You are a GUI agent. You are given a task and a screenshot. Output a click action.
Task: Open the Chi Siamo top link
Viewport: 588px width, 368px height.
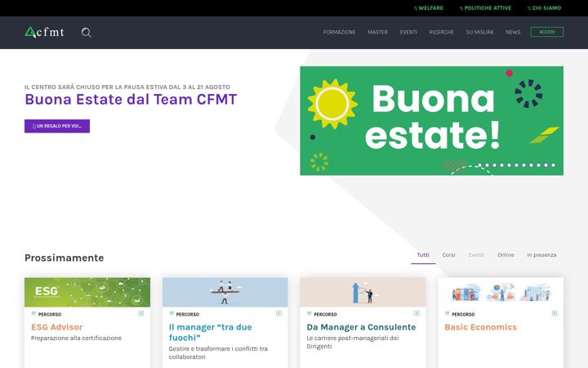click(544, 8)
